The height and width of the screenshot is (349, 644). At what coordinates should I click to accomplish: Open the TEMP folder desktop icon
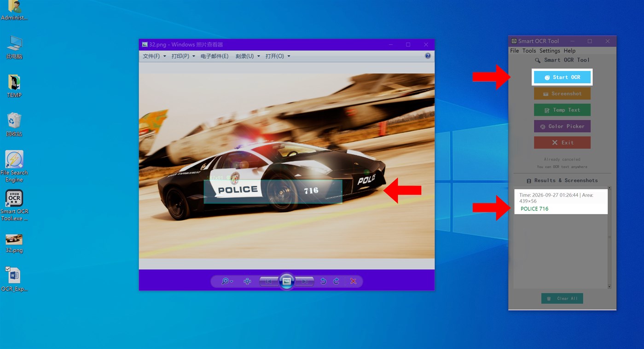14,86
